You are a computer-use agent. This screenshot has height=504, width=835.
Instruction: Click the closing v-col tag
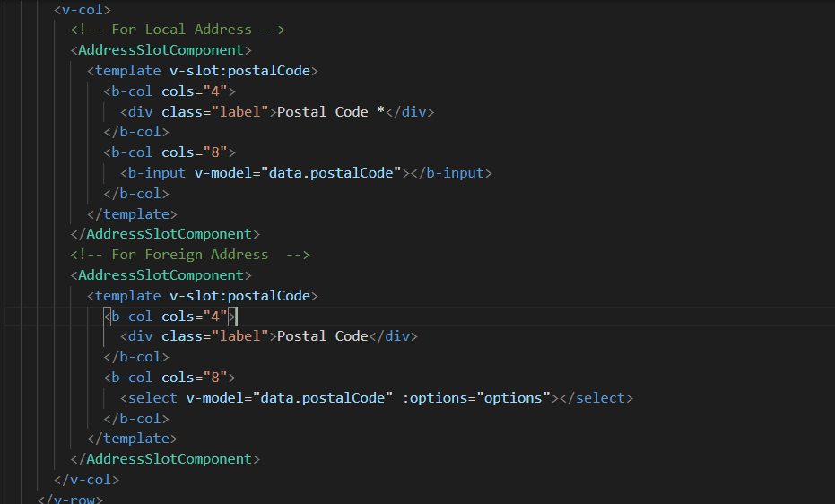pos(87,480)
